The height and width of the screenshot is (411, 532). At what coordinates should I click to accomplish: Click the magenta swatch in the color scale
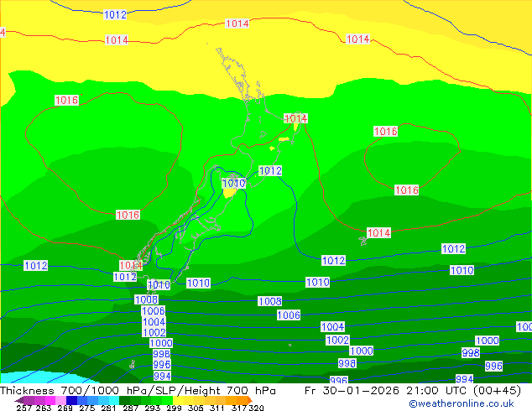50,400
